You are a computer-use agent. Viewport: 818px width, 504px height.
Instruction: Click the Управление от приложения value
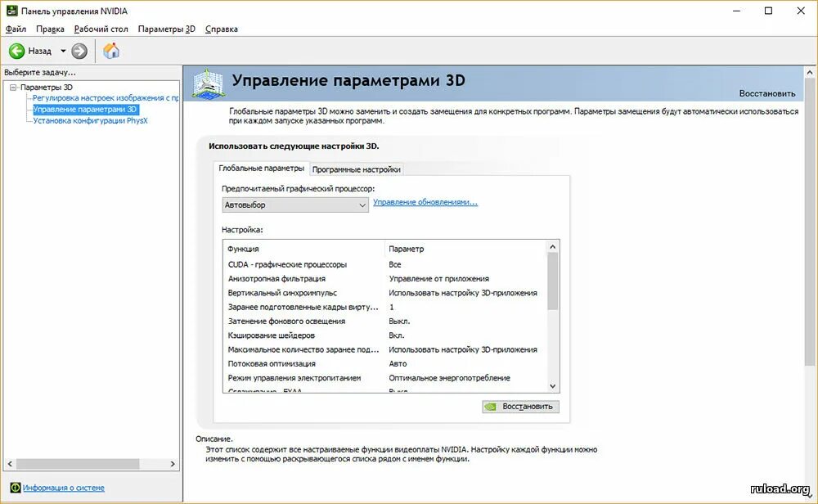point(438,279)
